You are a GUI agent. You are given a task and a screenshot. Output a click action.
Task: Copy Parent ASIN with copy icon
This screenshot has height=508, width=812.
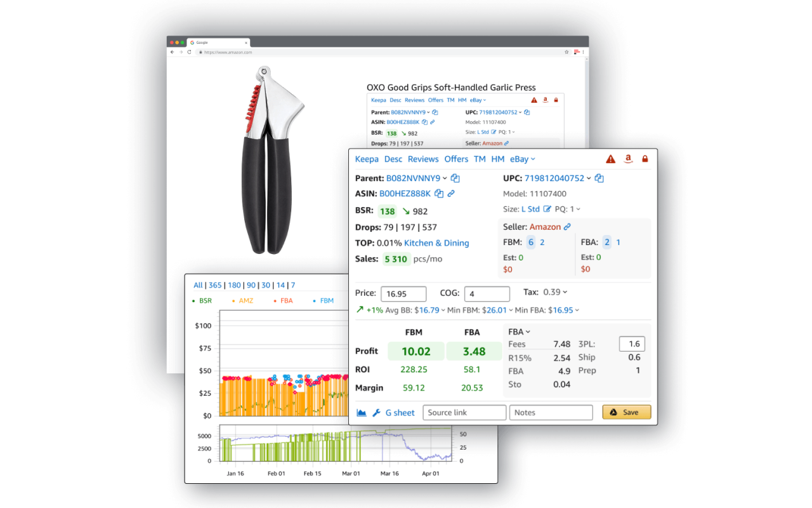click(x=455, y=178)
